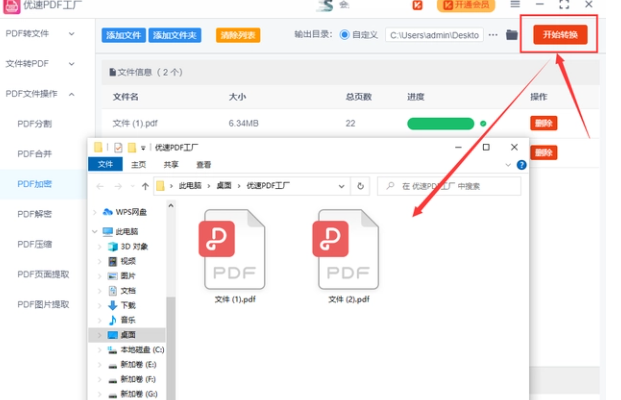
Task: Open PDF分割 function
Action: point(34,124)
